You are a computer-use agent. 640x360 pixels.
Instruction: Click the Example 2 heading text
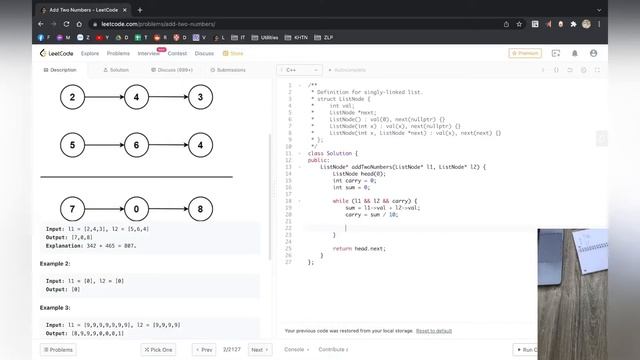coord(55,264)
